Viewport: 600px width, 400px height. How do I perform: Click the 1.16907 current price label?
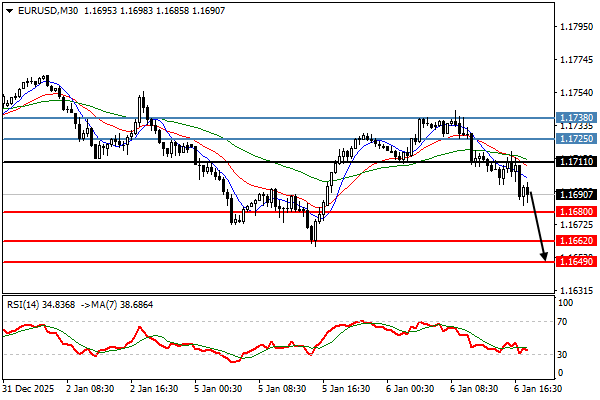pyautogui.click(x=574, y=194)
